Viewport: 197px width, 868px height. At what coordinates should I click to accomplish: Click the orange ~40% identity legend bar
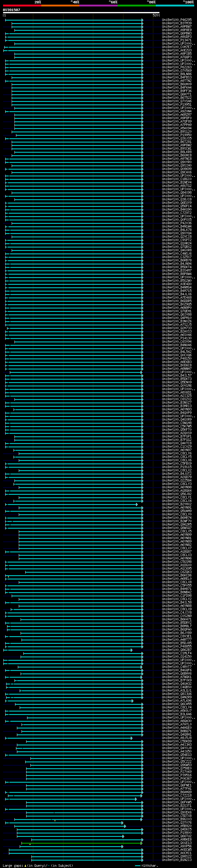[60, 6]
